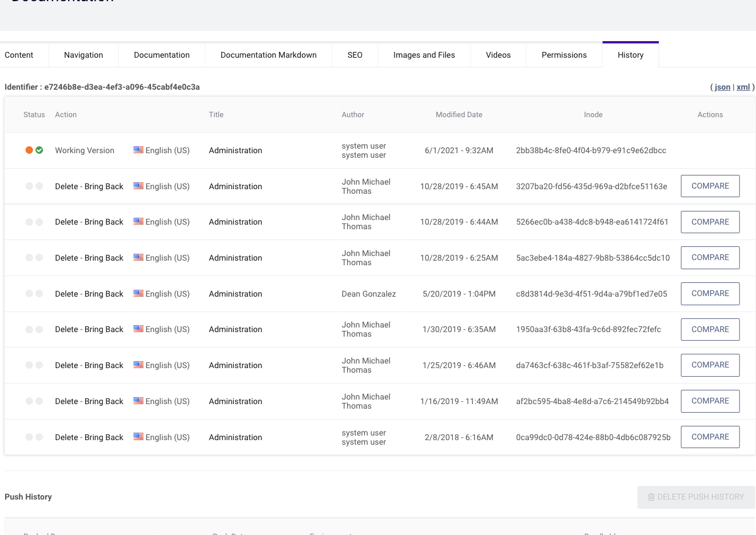Switch to the Videos tab
The width and height of the screenshot is (756, 535).
[x=498, y=54]
